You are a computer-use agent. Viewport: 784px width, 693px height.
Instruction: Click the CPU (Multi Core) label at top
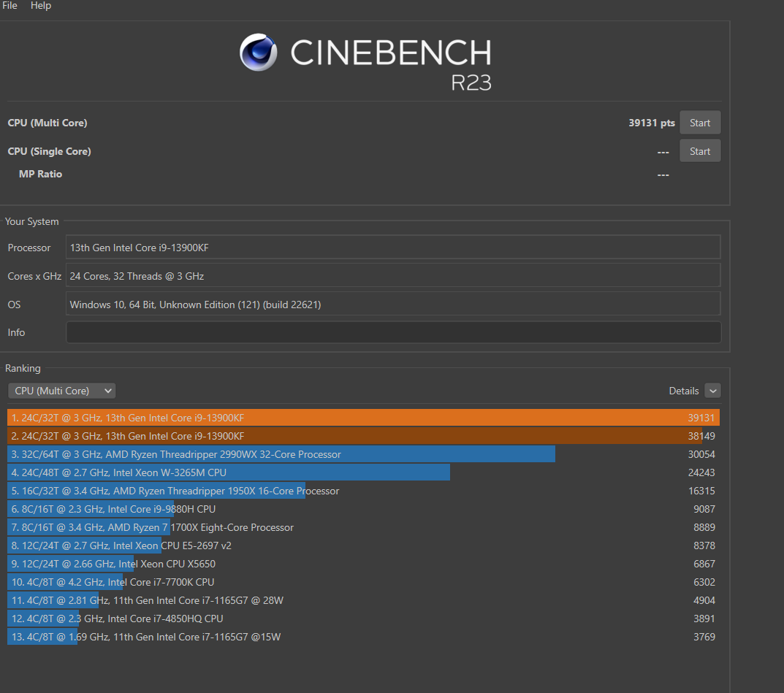[x=47, y=123]
